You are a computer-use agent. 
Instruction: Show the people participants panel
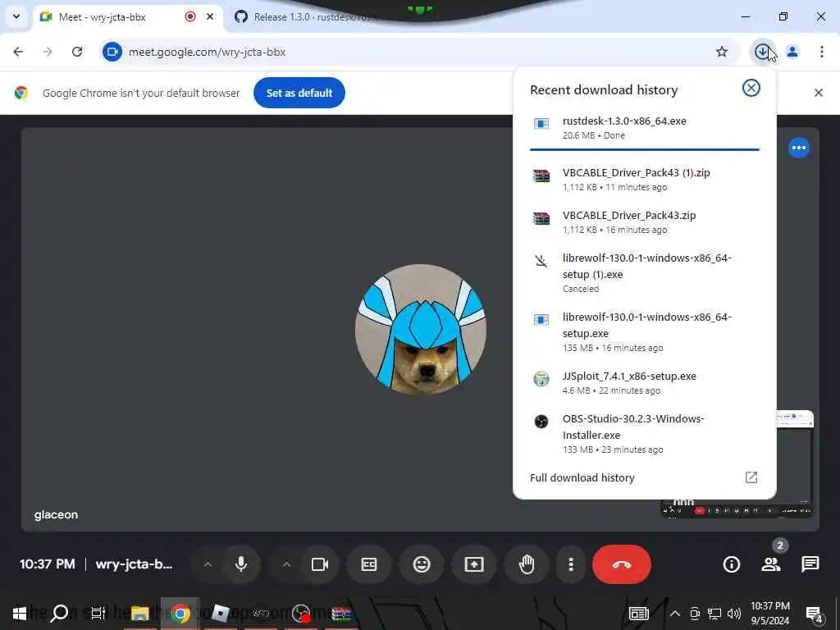pos(771,564)
